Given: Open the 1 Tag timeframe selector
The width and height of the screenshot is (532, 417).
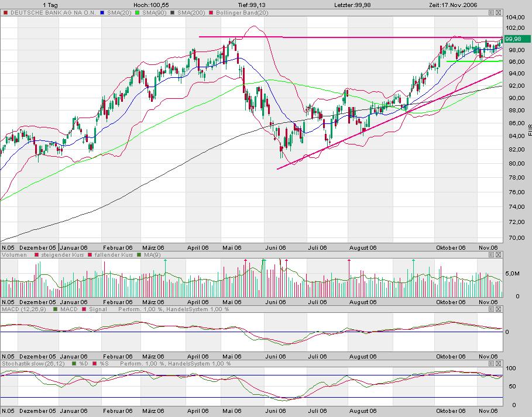Looking at the screenshot, I should [49, 4].
